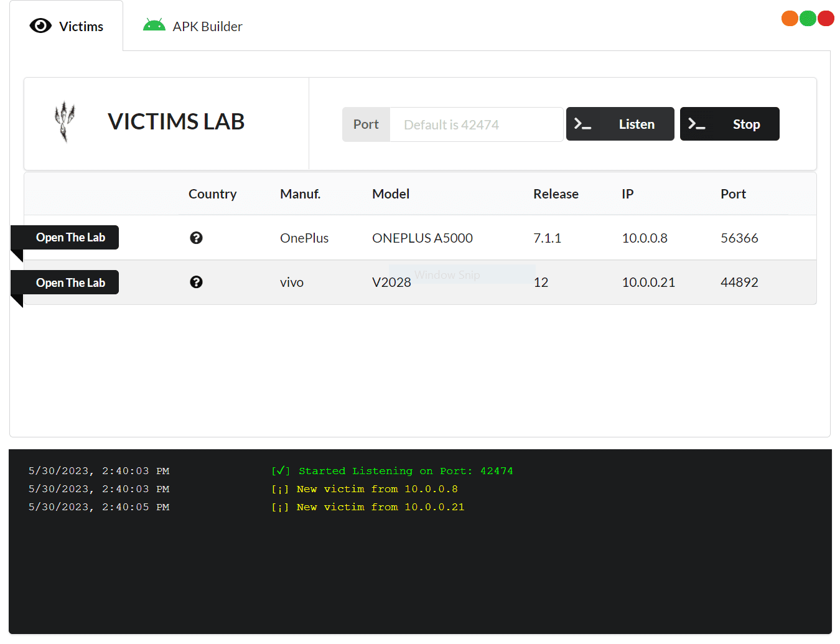Image resolution: width=840 pixels, height=644 pixels.
Task: Select IP cell 10.0.0.21 in the table
Action: click(x=648, y=282)
